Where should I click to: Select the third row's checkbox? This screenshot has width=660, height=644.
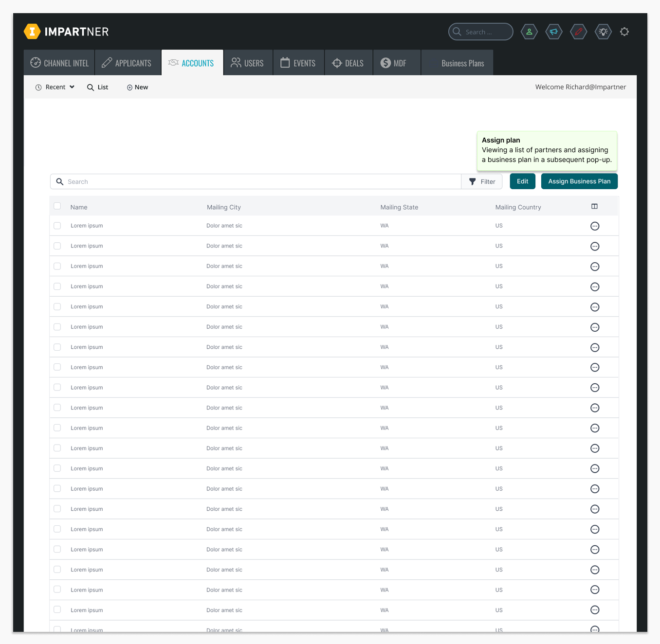tap(57, 267)
